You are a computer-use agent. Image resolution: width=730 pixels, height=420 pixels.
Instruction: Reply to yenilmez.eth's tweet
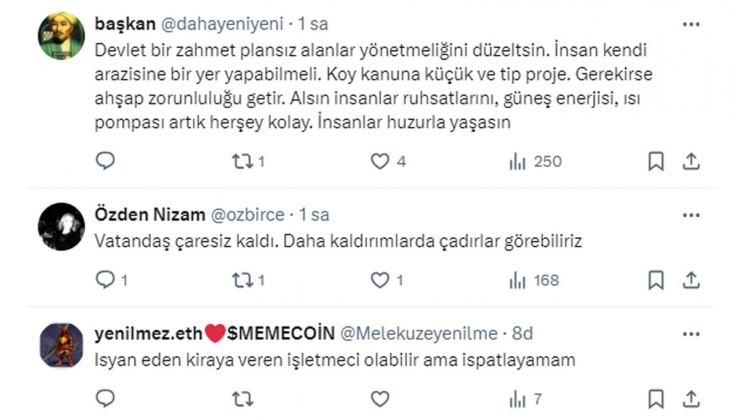[106, 398]
